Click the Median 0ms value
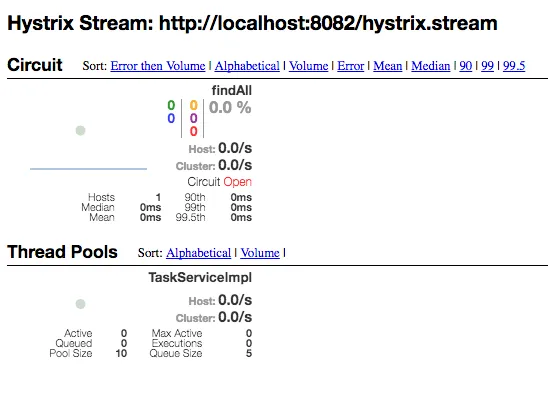The height and width of the screenshot is (397, 548). (150, 208)
